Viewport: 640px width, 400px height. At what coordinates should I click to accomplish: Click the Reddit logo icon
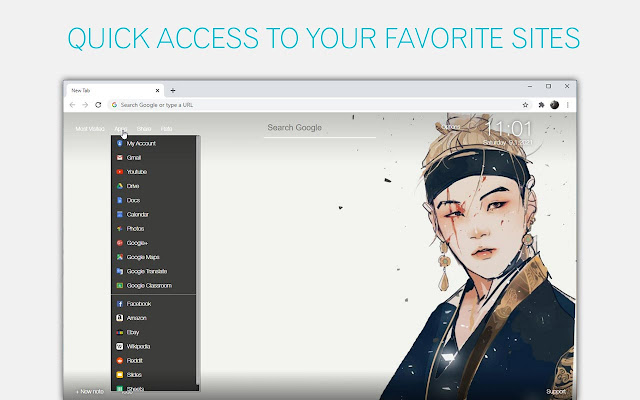[x=120, y=360]
